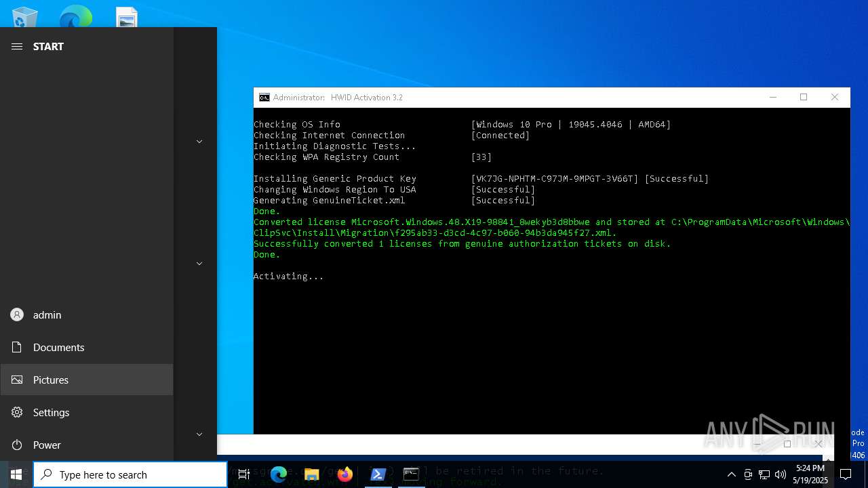Click the "[Connected]" status text

(x=500, y=136)
